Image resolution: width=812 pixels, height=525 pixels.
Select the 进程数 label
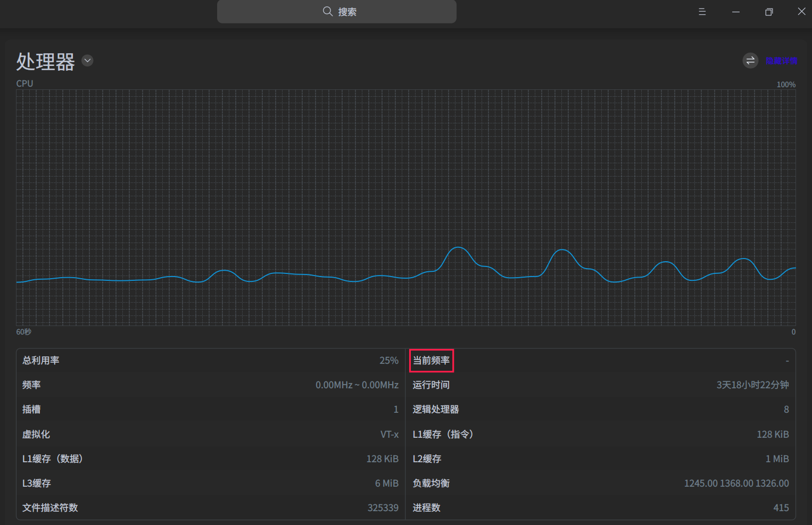[x=427, y=508]
